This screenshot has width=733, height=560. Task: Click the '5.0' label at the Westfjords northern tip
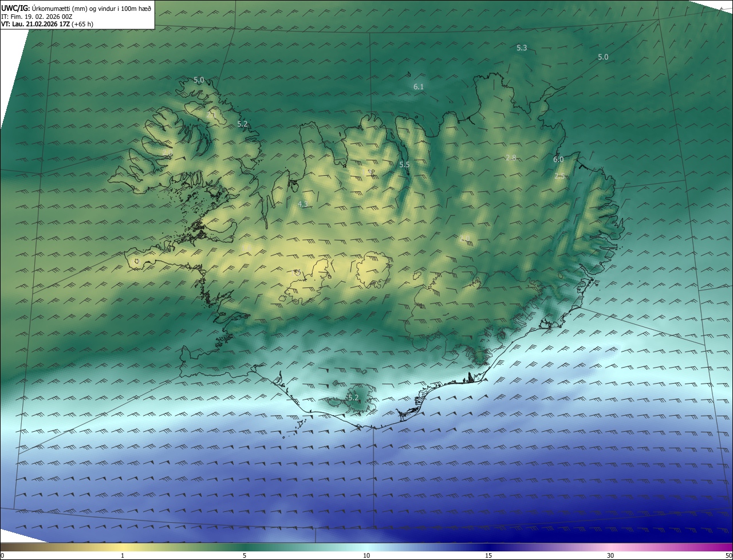point(199,80)
